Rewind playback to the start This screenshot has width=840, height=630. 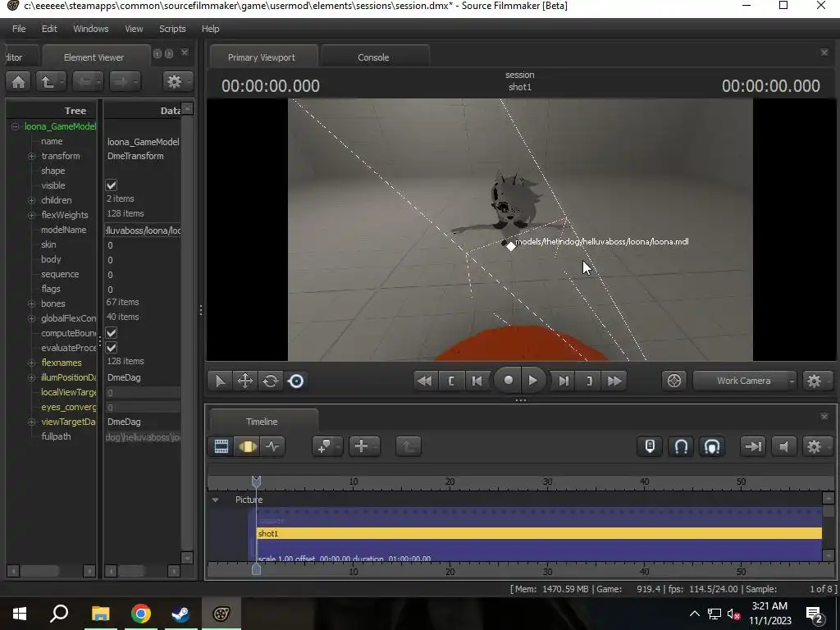click(x=425, y=381)
